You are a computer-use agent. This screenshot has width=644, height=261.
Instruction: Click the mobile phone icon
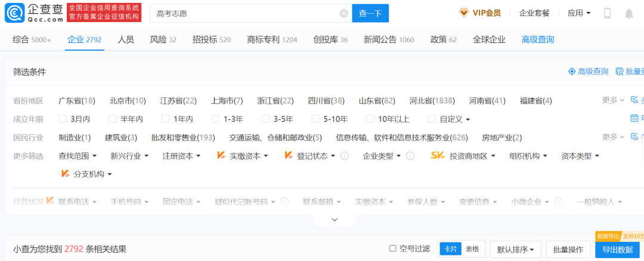click(608, 13)
